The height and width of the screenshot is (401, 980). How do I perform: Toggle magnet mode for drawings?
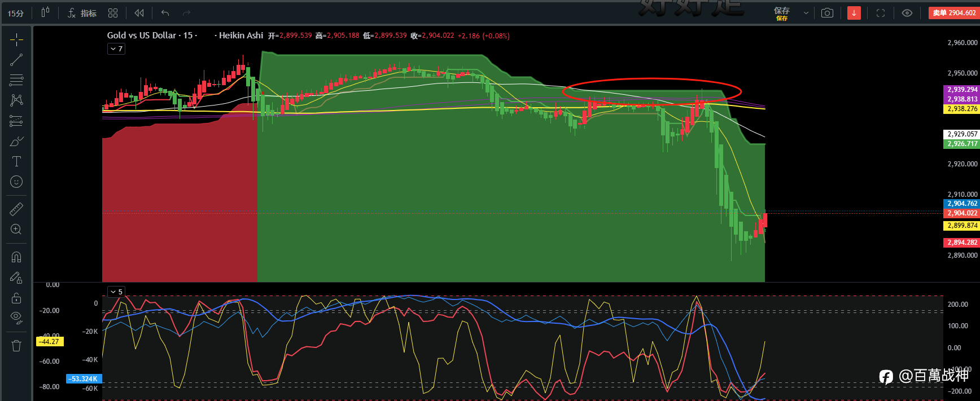coord(16,257)
